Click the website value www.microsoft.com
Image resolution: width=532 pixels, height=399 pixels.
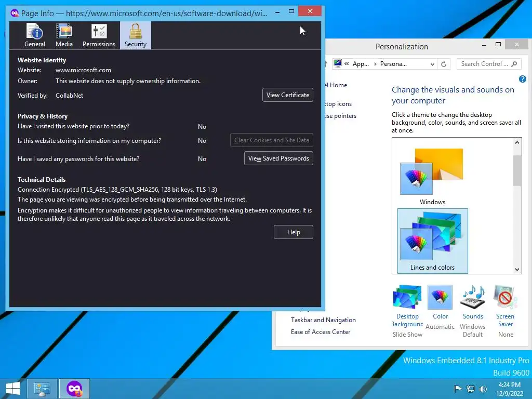point(83,70)
